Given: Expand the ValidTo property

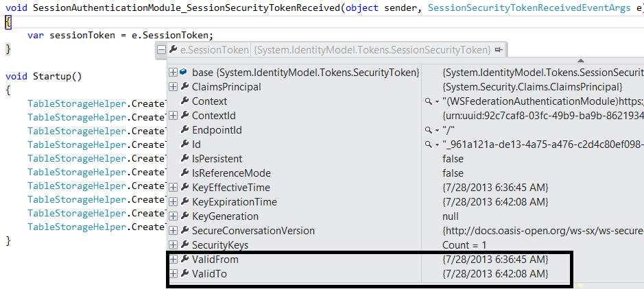Looking at the screenshot, I should (173, 274).
